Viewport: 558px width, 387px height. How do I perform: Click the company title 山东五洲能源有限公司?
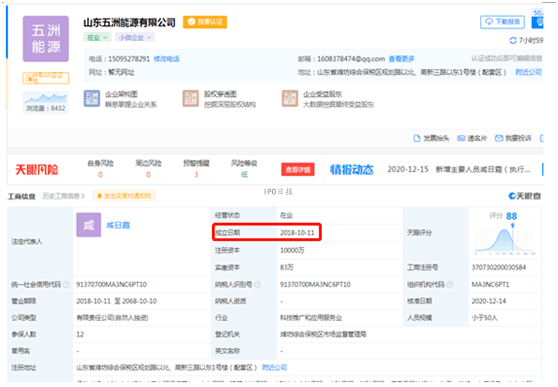(130, 22)
